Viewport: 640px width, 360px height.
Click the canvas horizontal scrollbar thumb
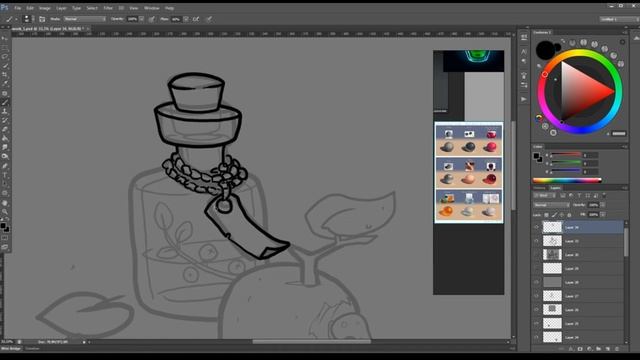(311, 342)
